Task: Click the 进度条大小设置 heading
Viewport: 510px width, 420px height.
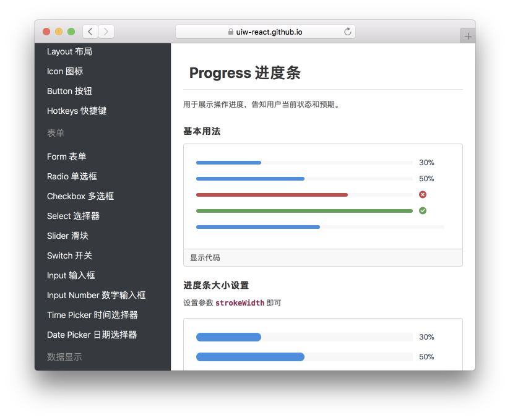Action: click(216, 285)
